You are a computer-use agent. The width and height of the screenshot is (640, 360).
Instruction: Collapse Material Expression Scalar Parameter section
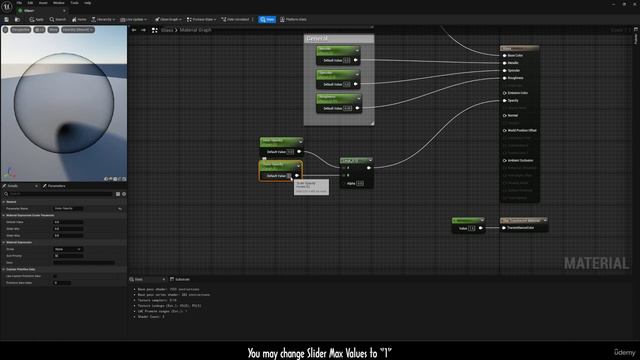click(x=4, y=215)
